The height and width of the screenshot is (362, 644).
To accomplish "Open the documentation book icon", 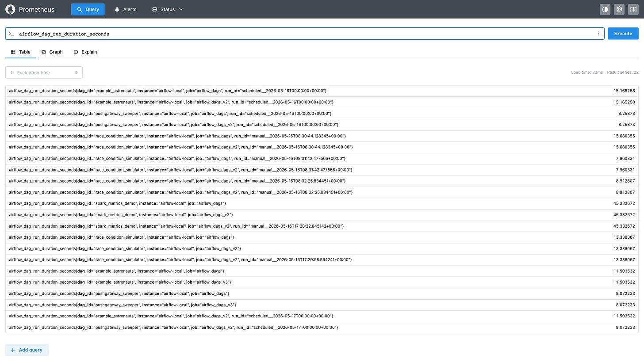I will (633, 9).
